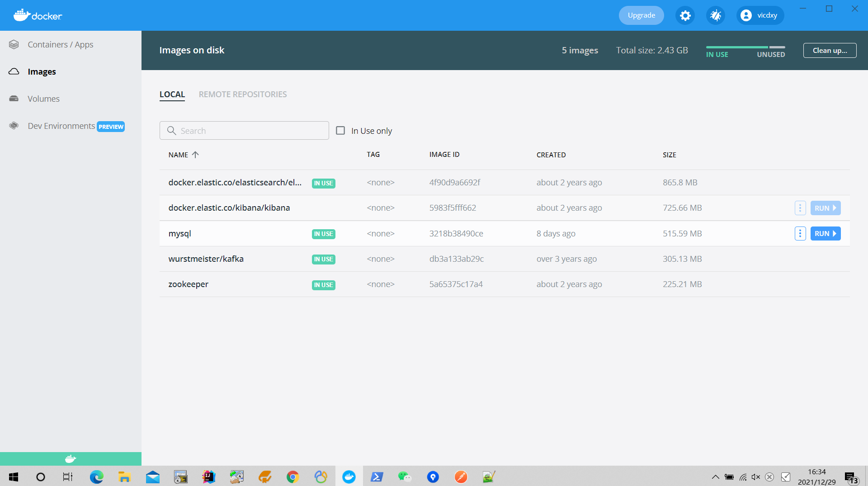
Task: Open Docker settings gear icon
Action: (x=685, y=15)
